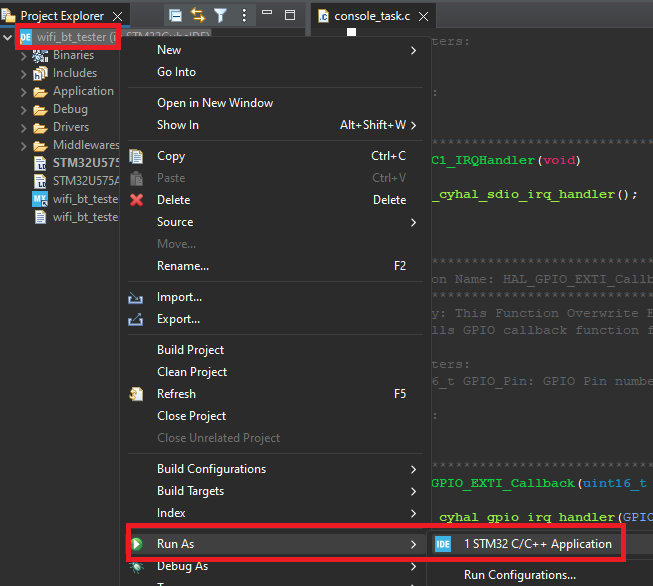
Task: Minimize the Project Explorer panel
Action: [x=267, y=12]
